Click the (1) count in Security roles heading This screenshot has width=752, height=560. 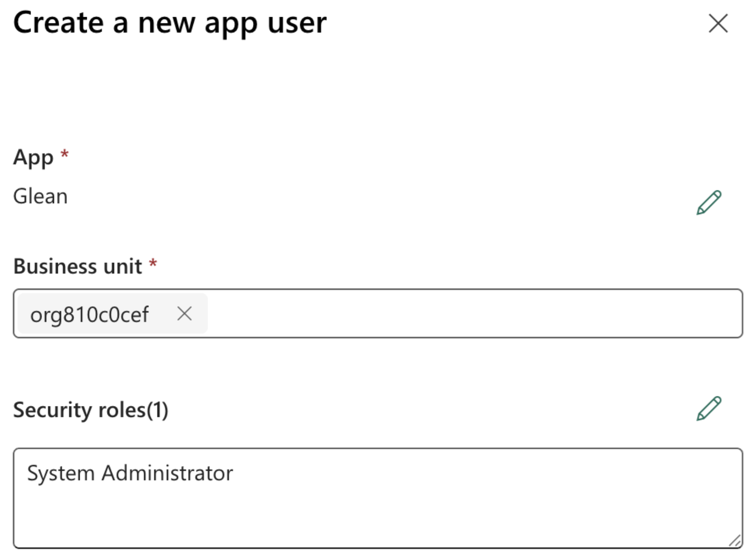[157, 410]
